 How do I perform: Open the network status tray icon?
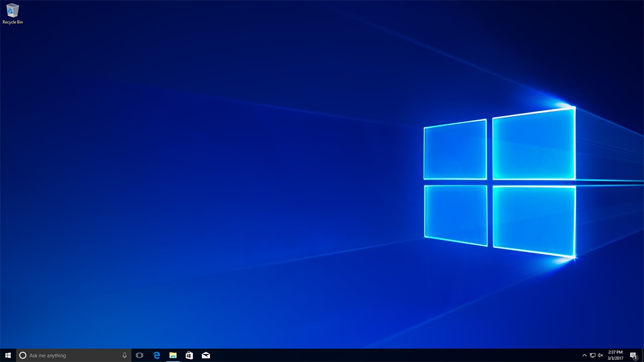tap(592, 355)
